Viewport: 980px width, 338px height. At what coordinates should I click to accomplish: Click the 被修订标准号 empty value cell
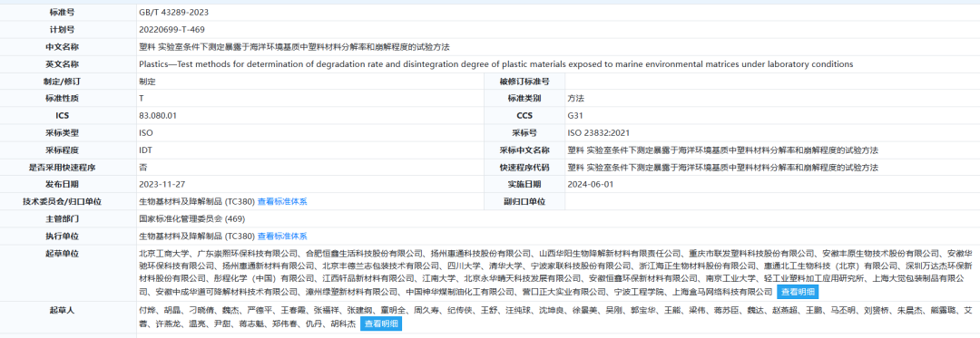pyautogui.click(x=772, y=81)
